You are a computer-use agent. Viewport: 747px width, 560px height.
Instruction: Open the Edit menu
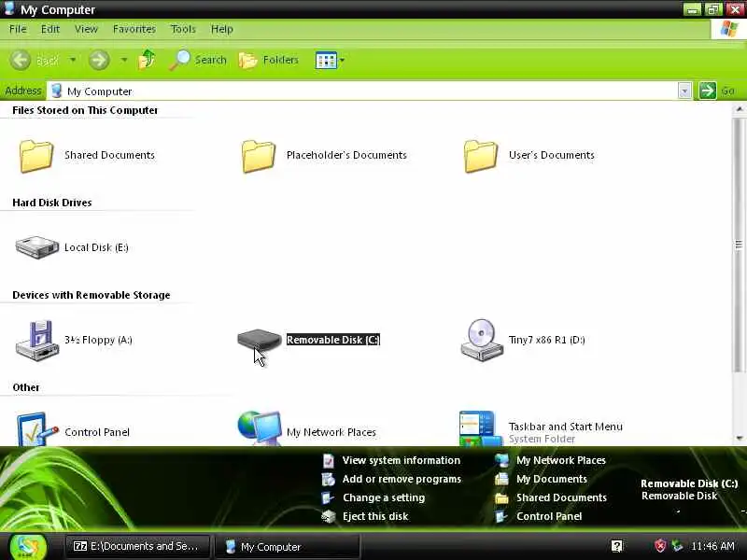[50, 29]
